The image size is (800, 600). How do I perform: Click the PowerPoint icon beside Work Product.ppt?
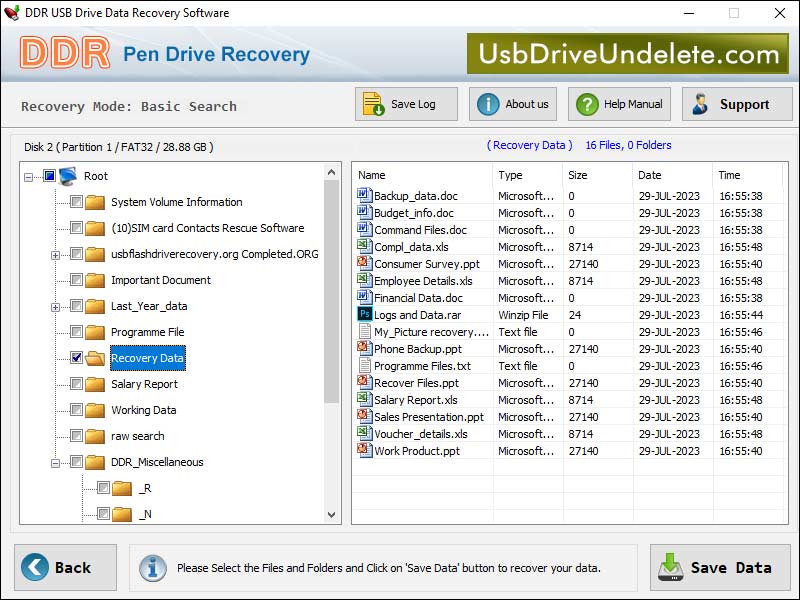pyautogui.click(x=364, y=451)
